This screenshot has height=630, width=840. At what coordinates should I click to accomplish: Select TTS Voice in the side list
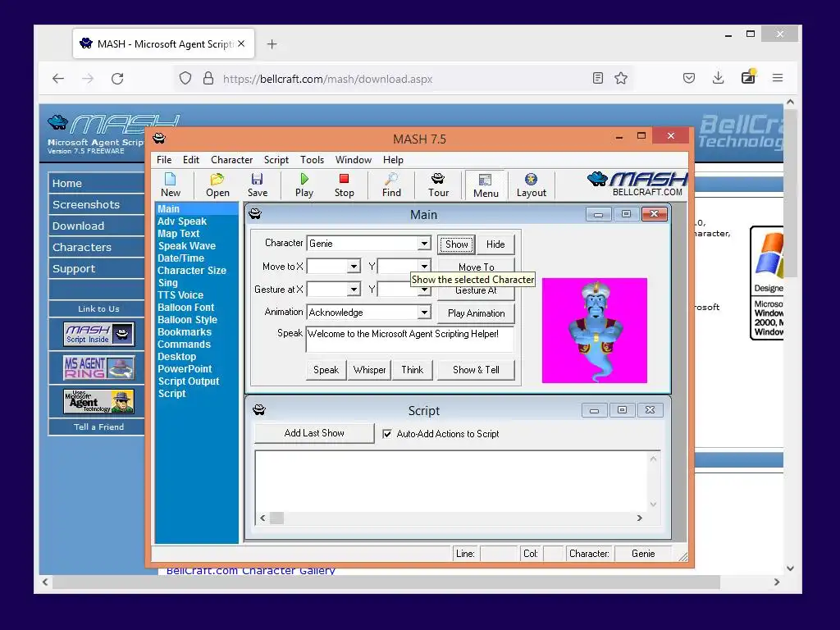(x=180, y=295)
